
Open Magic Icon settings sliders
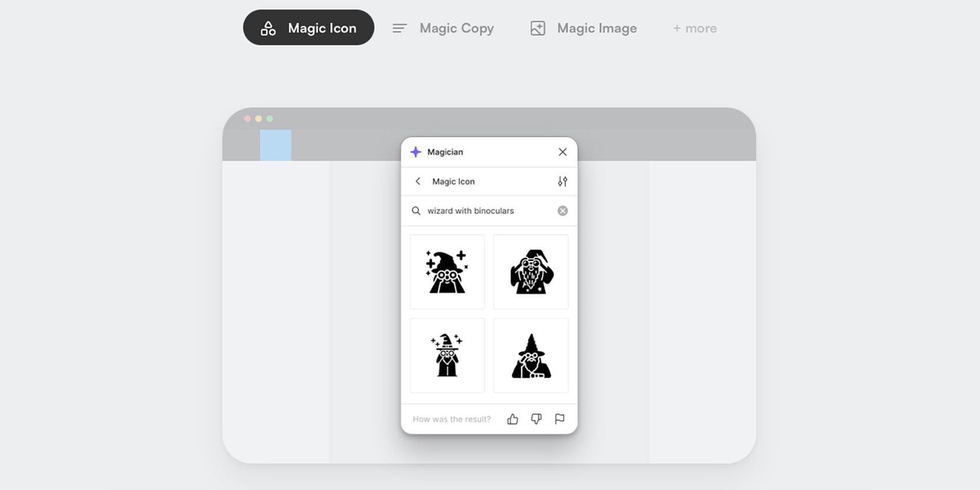(x=562, y=181)
